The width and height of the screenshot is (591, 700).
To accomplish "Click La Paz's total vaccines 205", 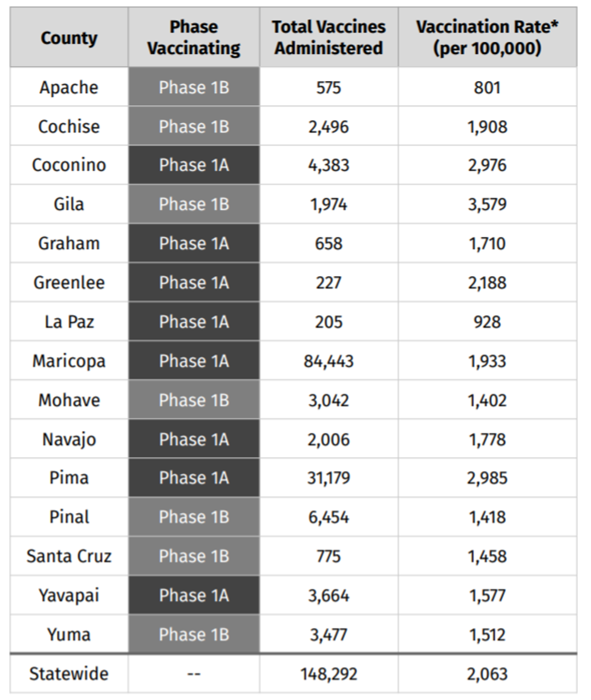I will [328, 322].
